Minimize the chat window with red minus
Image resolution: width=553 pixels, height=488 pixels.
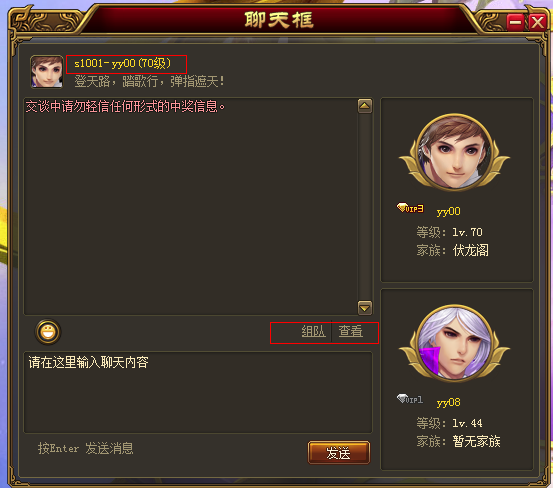(515, 23)
